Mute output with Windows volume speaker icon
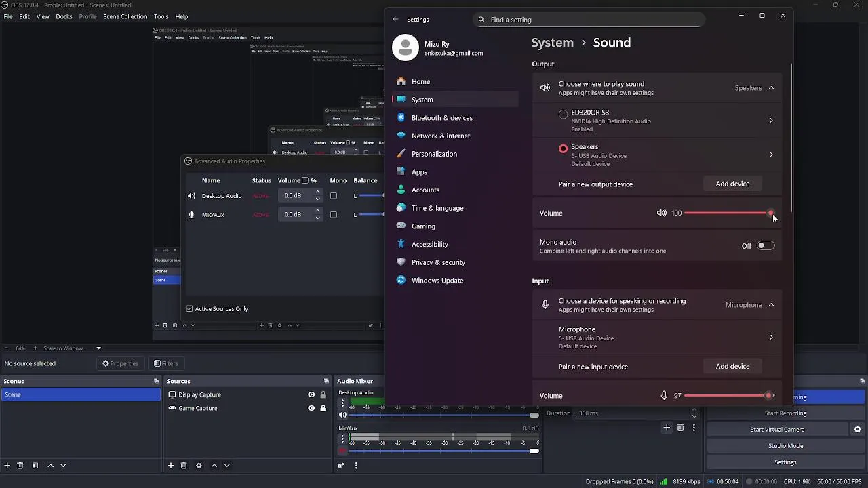 coord(662,213)
